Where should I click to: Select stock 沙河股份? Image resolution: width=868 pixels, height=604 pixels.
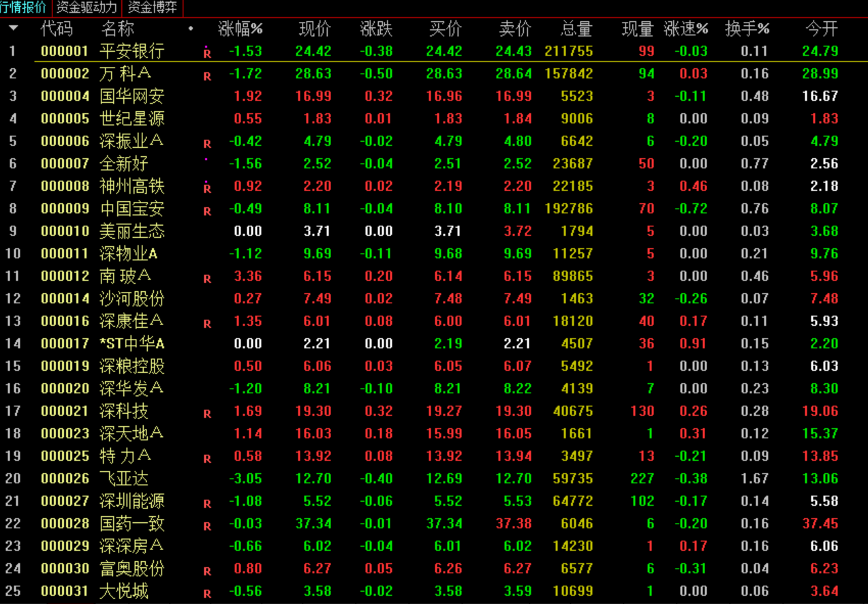click(x=132, y=299)
